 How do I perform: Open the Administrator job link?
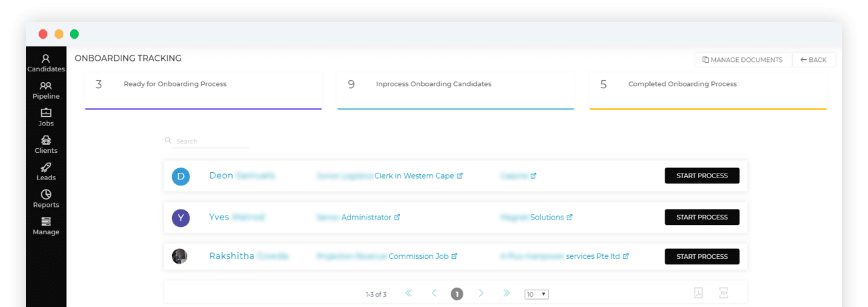(x=366, y=218)
